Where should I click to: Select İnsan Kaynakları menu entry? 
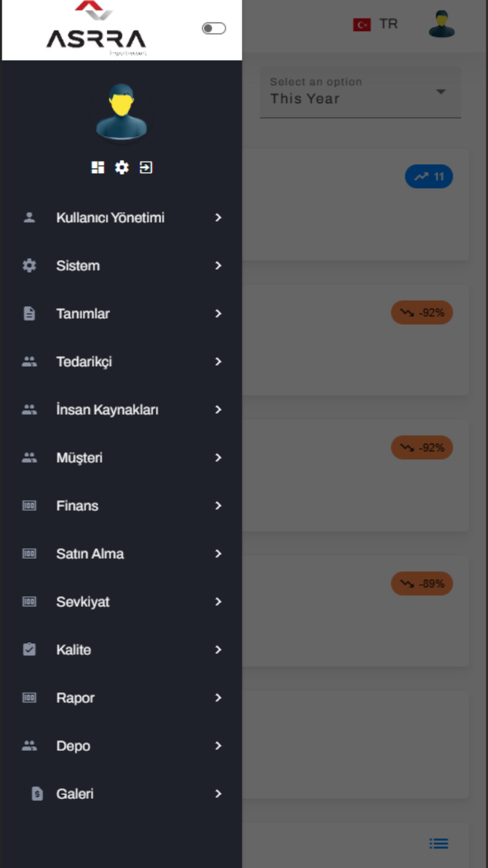click(x=107, y=410)
